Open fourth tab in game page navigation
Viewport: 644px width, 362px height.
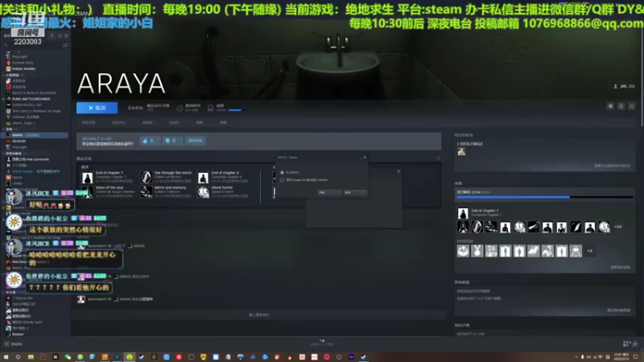click(174, 122)
